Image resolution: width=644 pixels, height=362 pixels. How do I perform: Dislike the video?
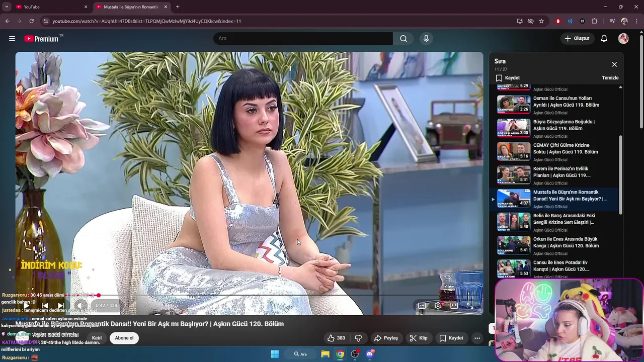pyautogui.click(x=359, y=338)
